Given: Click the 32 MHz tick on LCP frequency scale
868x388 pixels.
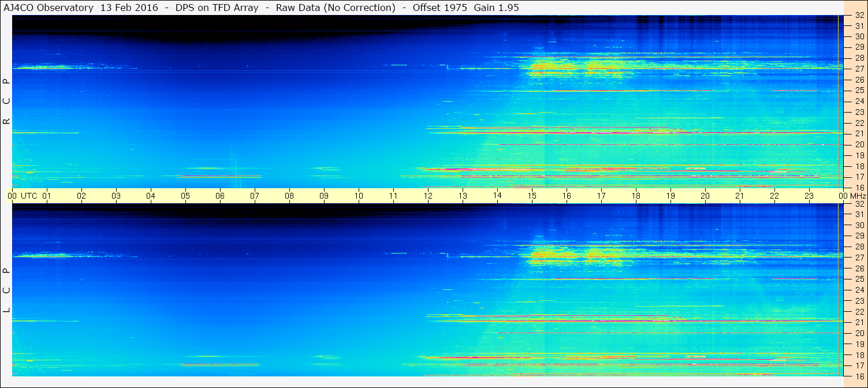Looking at the screenshot, I should coord(859,204).
